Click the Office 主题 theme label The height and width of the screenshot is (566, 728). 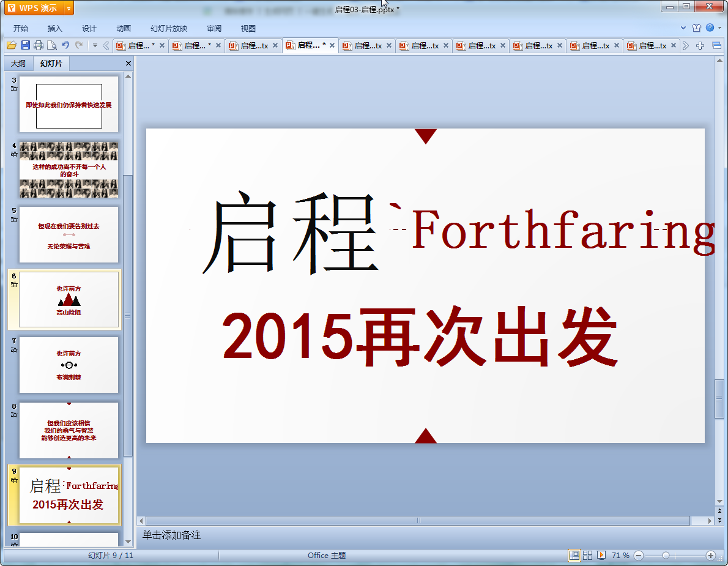pyautogui.click(x=327, y=556)
